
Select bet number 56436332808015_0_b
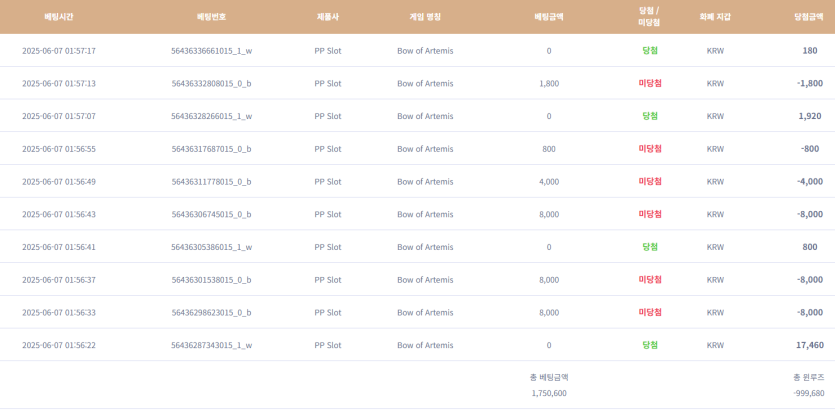[211, 84]
